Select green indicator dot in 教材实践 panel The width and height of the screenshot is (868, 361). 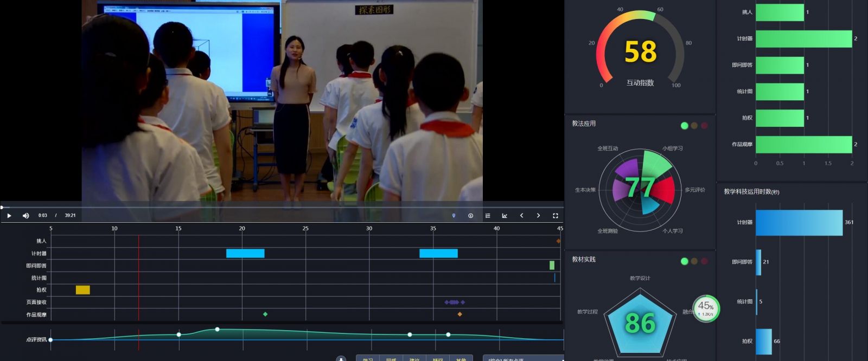pyautogui.click(x=684, y=261)
